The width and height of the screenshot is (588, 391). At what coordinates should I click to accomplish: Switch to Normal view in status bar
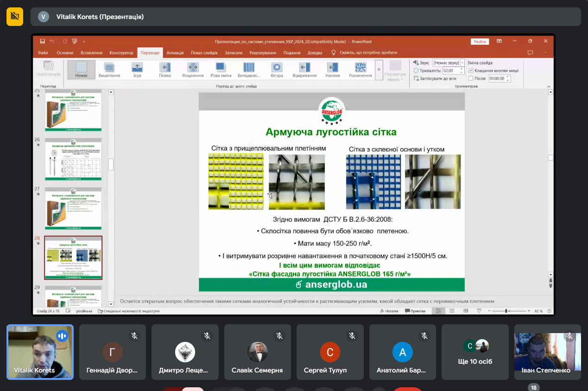[x=438, y=311]
